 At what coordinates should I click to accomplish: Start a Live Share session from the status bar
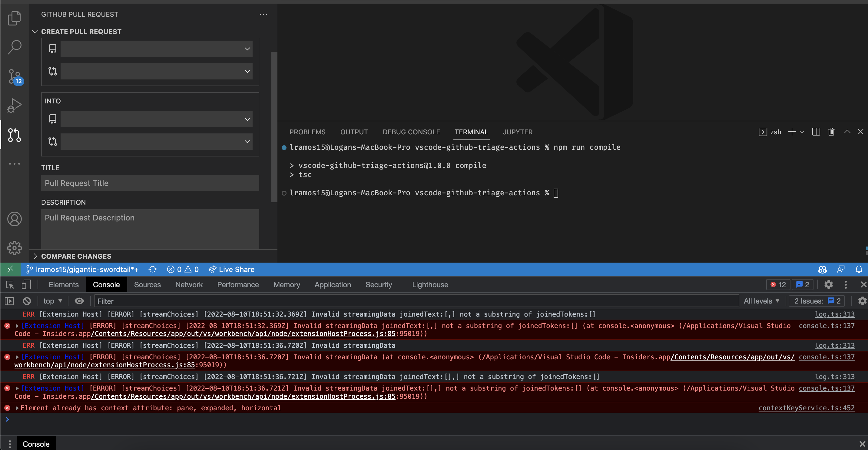[x=231, y=269]
